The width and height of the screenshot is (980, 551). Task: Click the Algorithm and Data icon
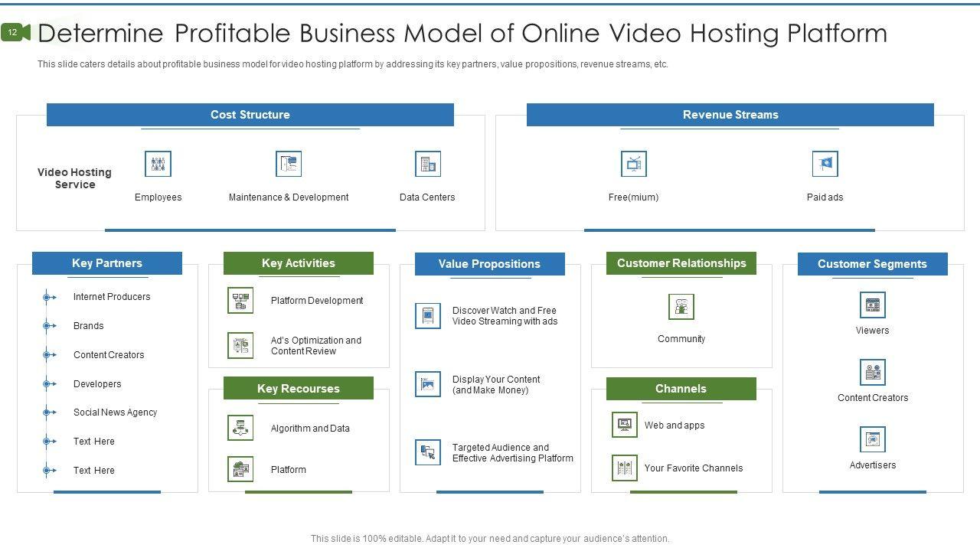click(x=240, y=428)
